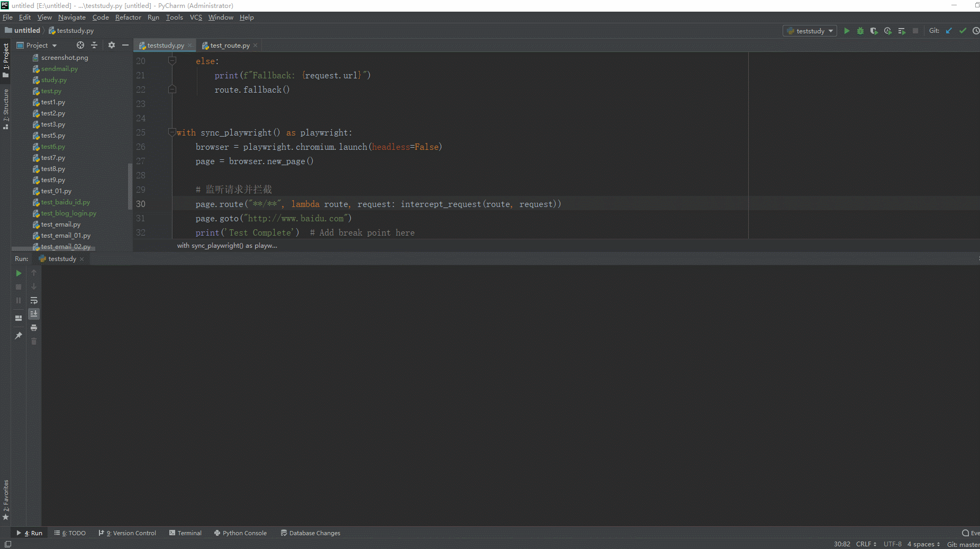This screenshot has height=549, width=980.
Task: Stop the process from the main toolbar
Action: [915, 31]
